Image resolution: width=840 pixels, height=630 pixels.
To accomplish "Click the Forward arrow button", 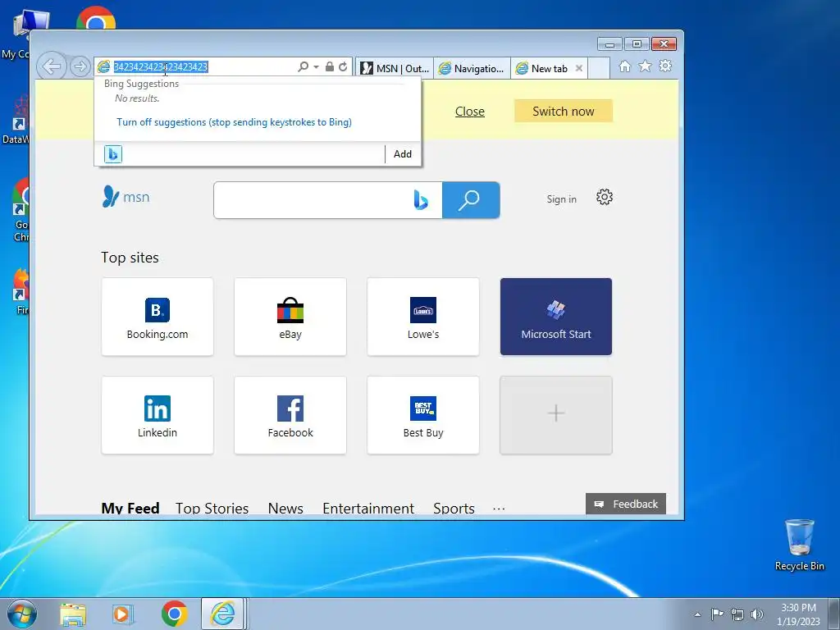I will (80, 66).
